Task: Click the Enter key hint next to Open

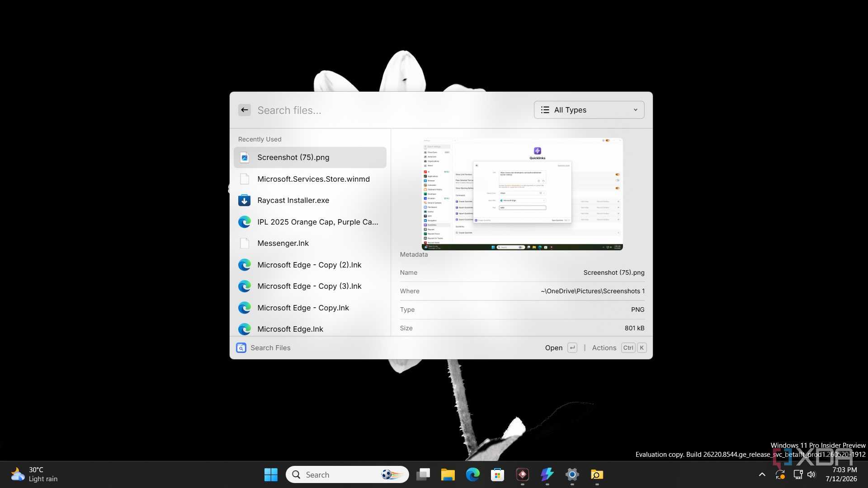Action: (x=572, y=348)
